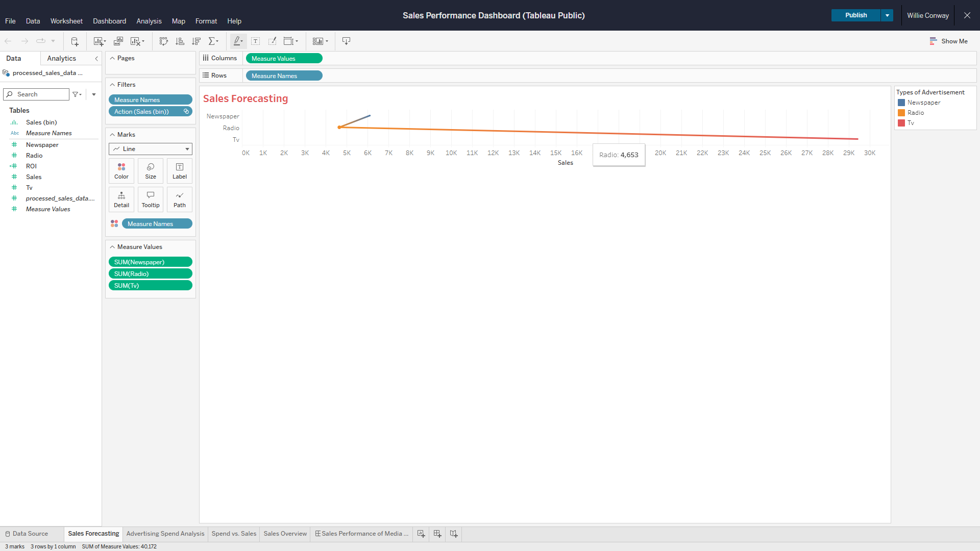The image size is (980, 551).
Task: Click the Duplicate worksheet toolbar icon
Action: click(118, 41)
